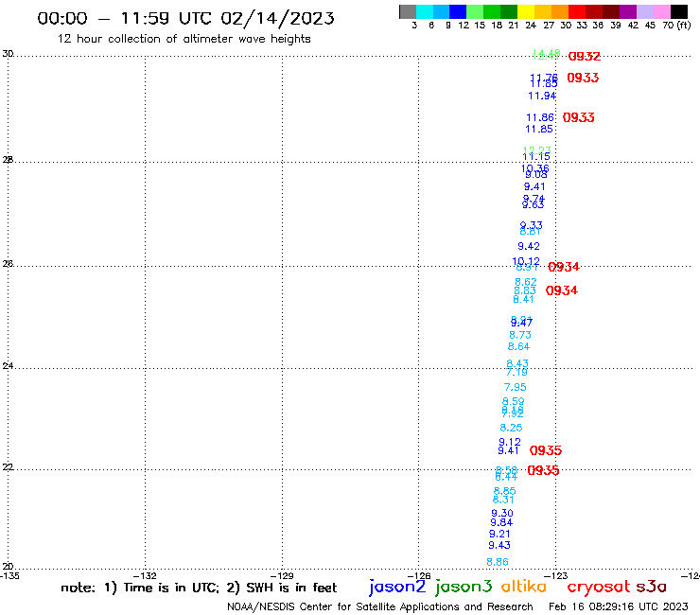The height and width of the screenshot is (615, 700).
Task: Click the s3a satellite legend label
Action: (x=652, y=587)
